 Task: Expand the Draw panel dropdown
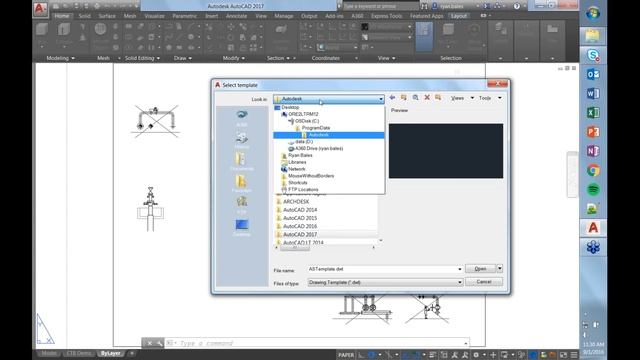182,58
